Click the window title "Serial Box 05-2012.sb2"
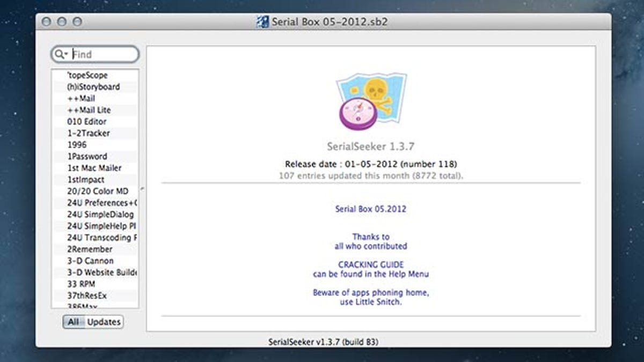The height and width of the screenshot is (362, 644). coord(330,23)
